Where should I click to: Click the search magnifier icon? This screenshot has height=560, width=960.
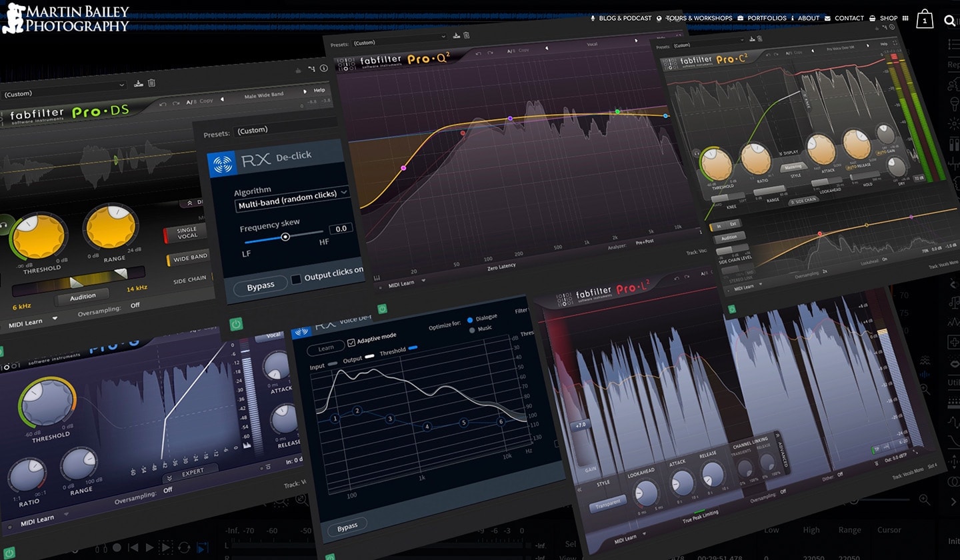click(949, 20)
